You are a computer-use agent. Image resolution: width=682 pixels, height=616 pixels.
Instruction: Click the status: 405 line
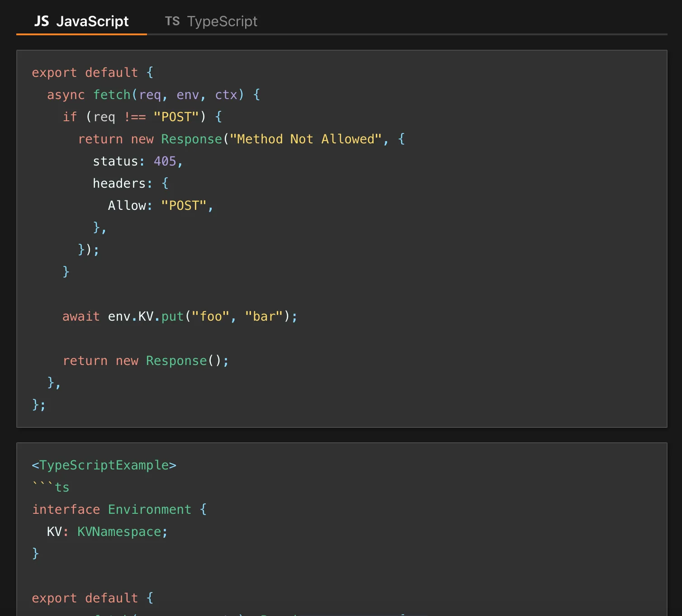click(138, 161)
